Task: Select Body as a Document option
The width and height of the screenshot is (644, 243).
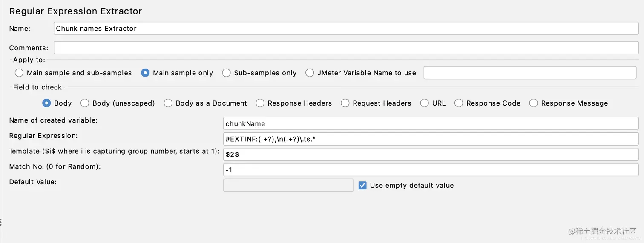Action: click(x=168, y=103)
